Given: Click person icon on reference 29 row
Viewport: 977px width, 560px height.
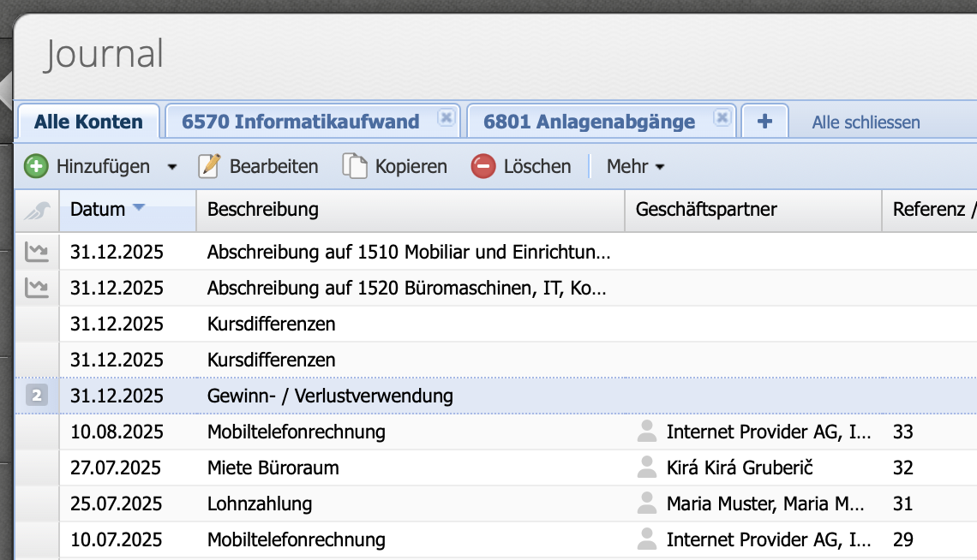Looking at the screenshot, I should click(647, 539).
